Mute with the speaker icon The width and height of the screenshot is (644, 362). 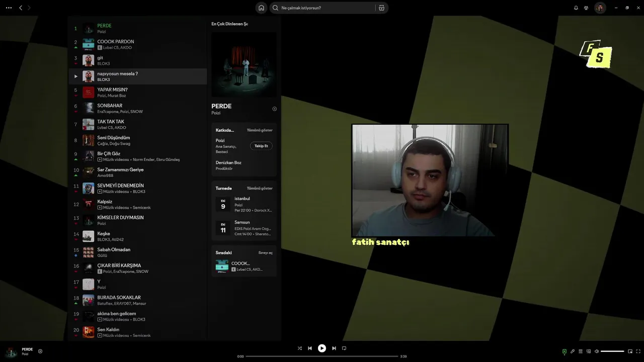click(597, 351)
